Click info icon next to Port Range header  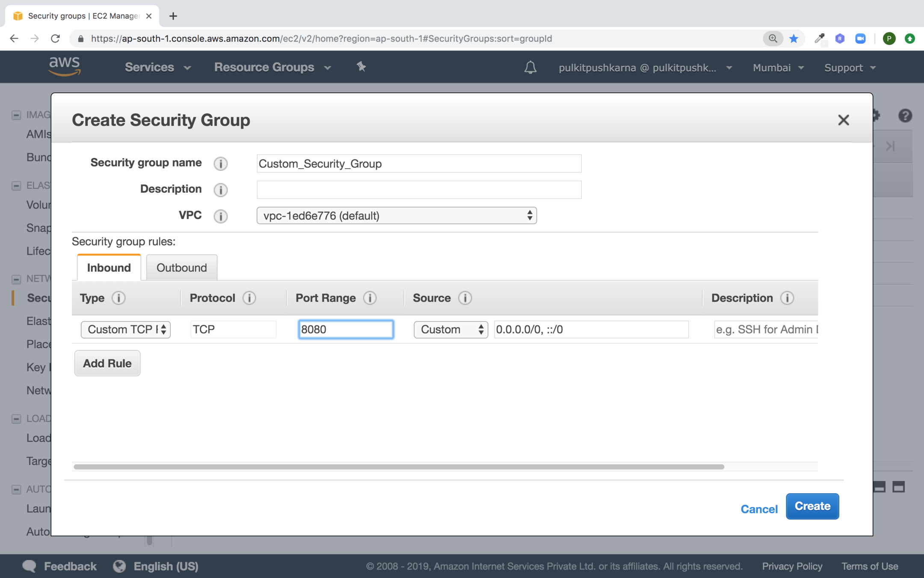[x=370, y=298]
